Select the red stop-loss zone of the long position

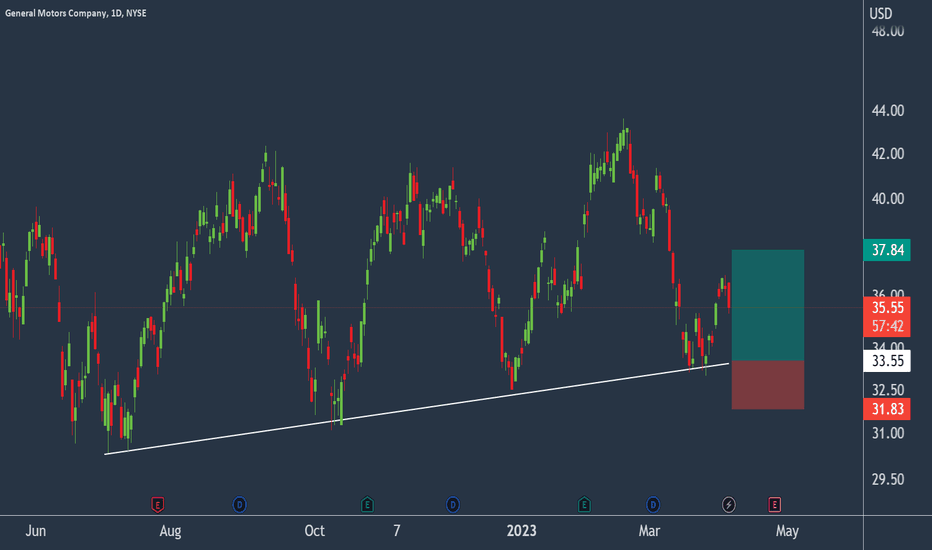point(768,385)
